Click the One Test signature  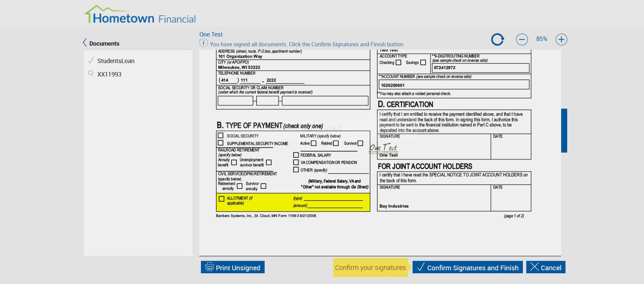tap(383, 148)
